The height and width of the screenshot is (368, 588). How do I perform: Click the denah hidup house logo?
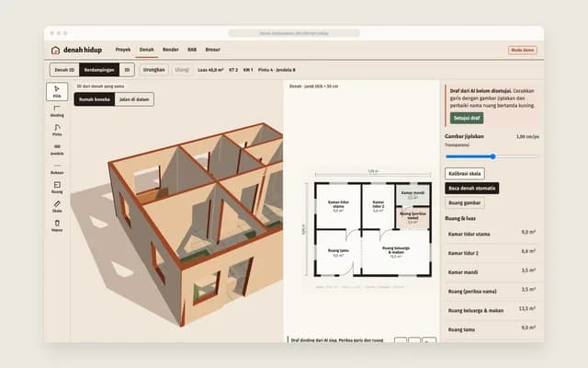click(x=55, y=50)
